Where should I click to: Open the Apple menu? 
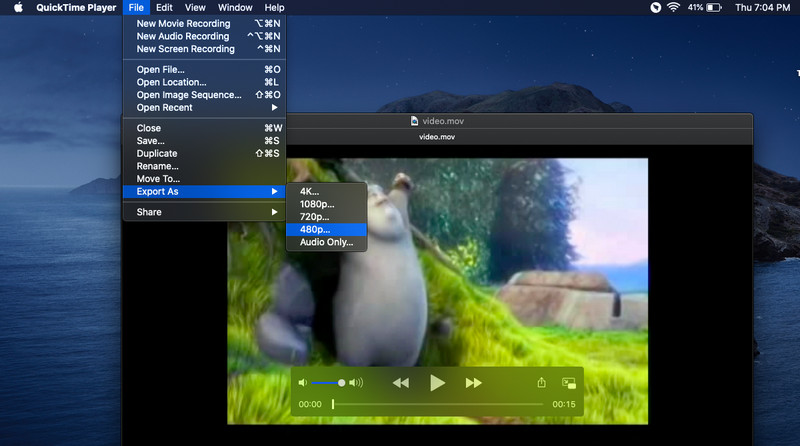click(x=18, y=7)
